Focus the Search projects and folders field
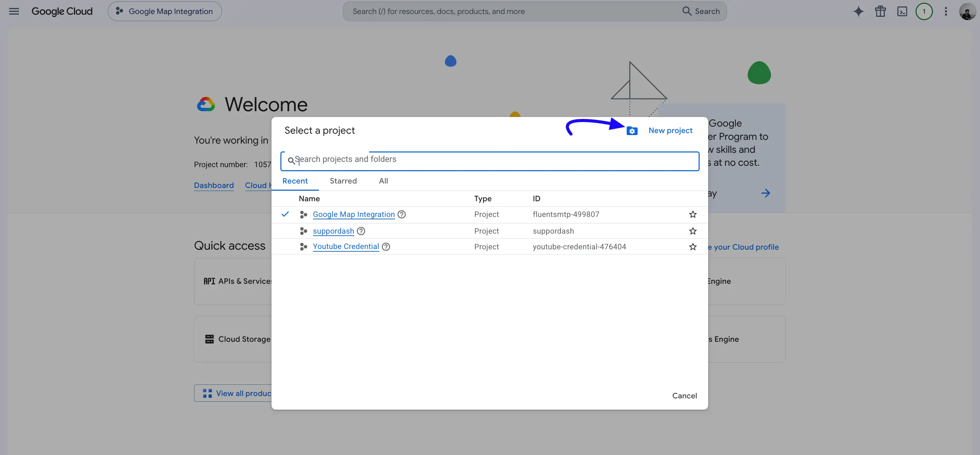 click(x=489, y=161)
